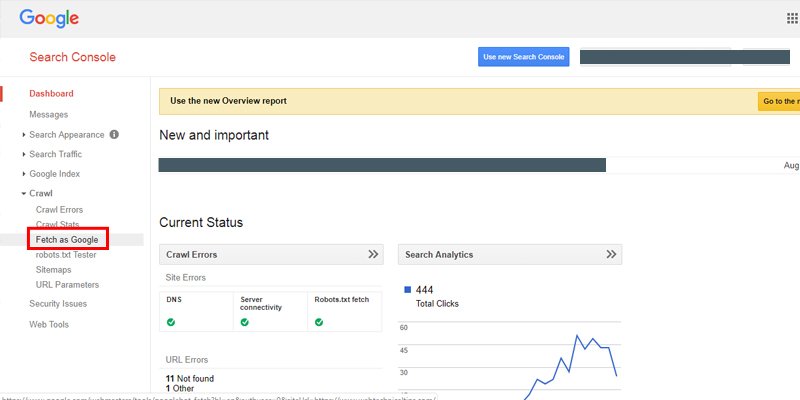Viewport: 800px width, 400px height.
Task: Expand the Google Index menu arrow
Action: click(24, 174)
